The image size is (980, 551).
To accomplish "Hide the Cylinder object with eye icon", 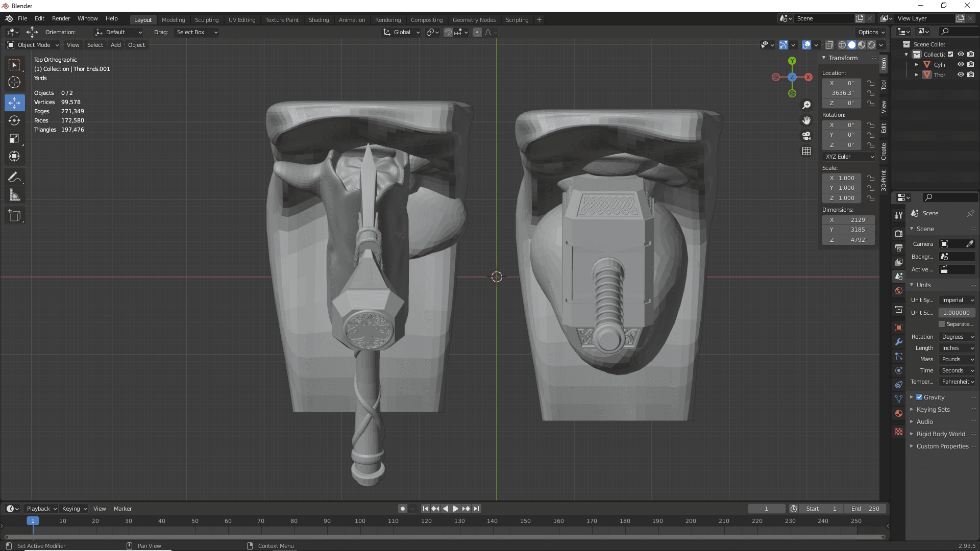I will [x=961, y=64].
